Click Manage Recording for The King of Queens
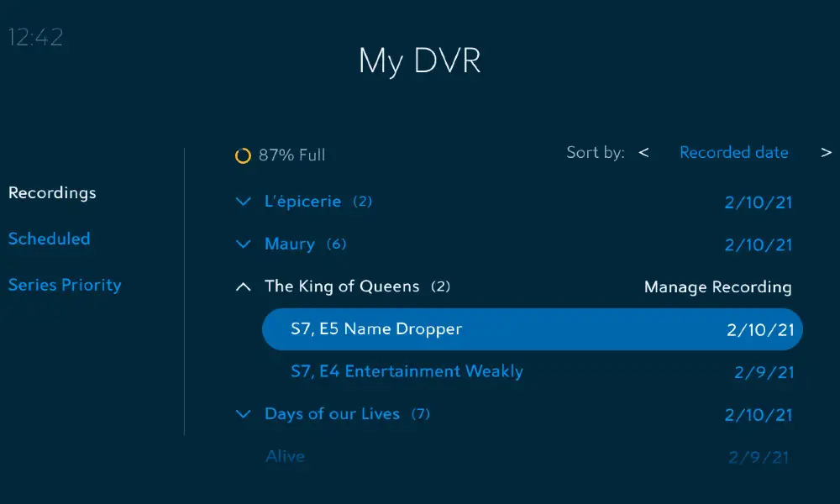840x504 pixels. (718, 287)
